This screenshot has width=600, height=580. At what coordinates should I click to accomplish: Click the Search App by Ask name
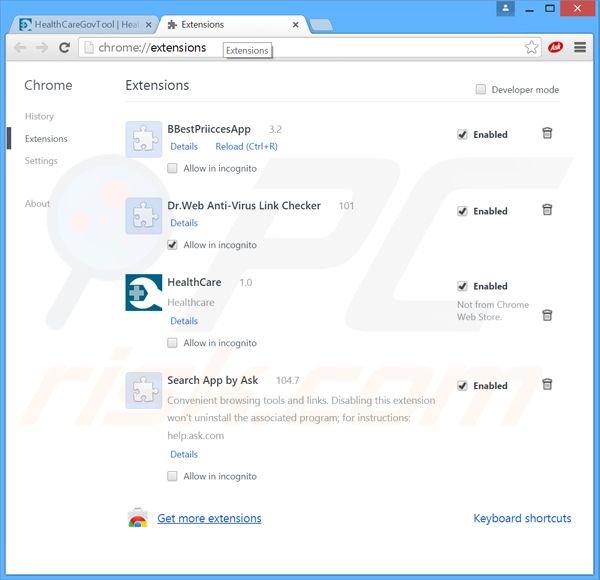213,380
